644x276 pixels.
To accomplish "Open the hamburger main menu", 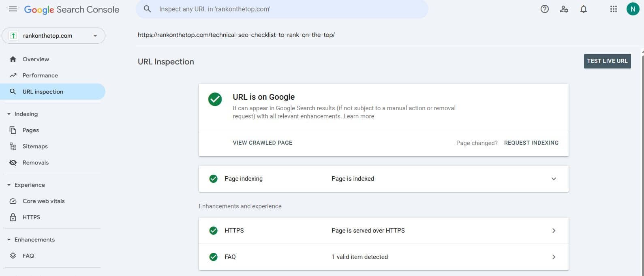I will point(13,9).
